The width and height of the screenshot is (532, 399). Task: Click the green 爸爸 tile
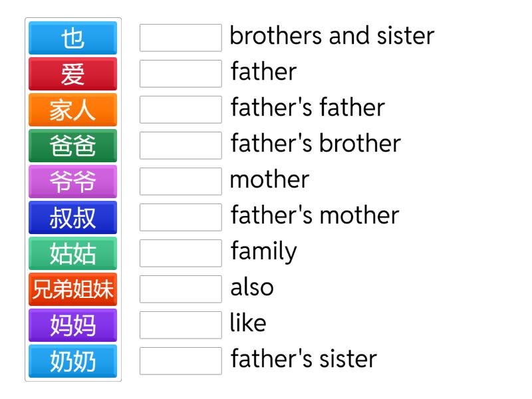click(x=72, y=146)
